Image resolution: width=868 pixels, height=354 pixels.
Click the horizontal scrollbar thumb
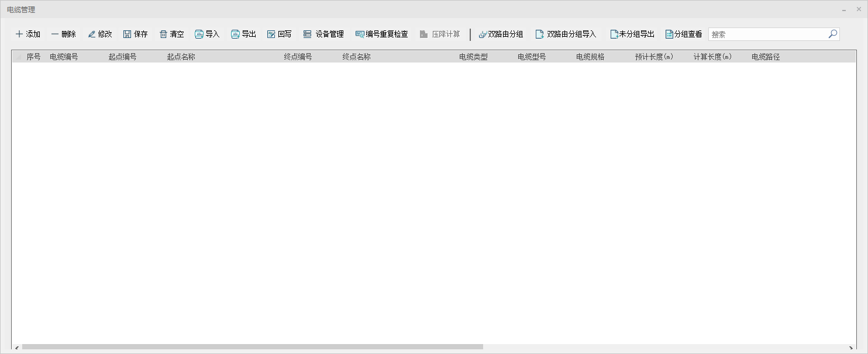click(253, 347)
